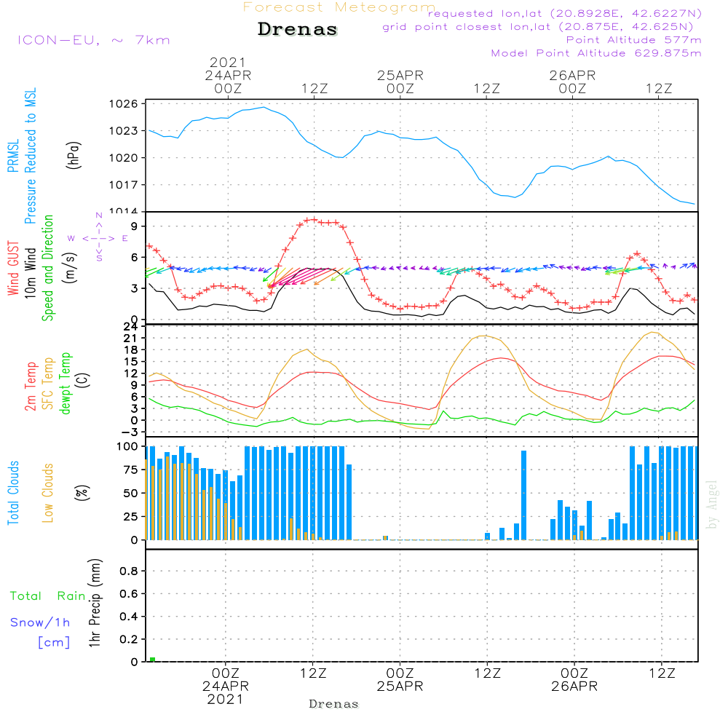Click '2021' year label on the bottom axis

point(225,699)
